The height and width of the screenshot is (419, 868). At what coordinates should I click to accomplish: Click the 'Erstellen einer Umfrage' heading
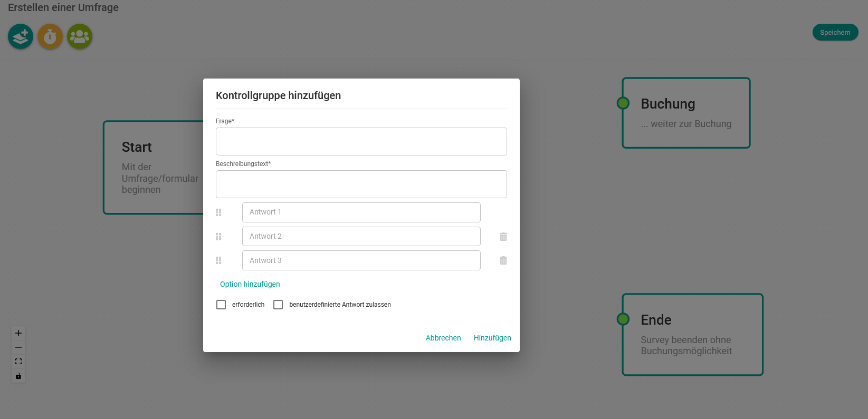pos(63,7)
